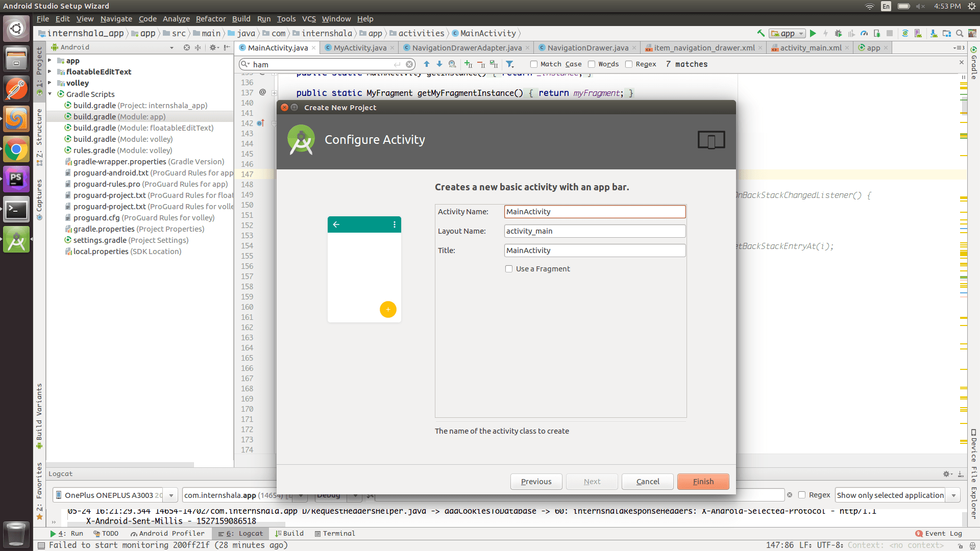Open Logcat settings gear icon

947,473
